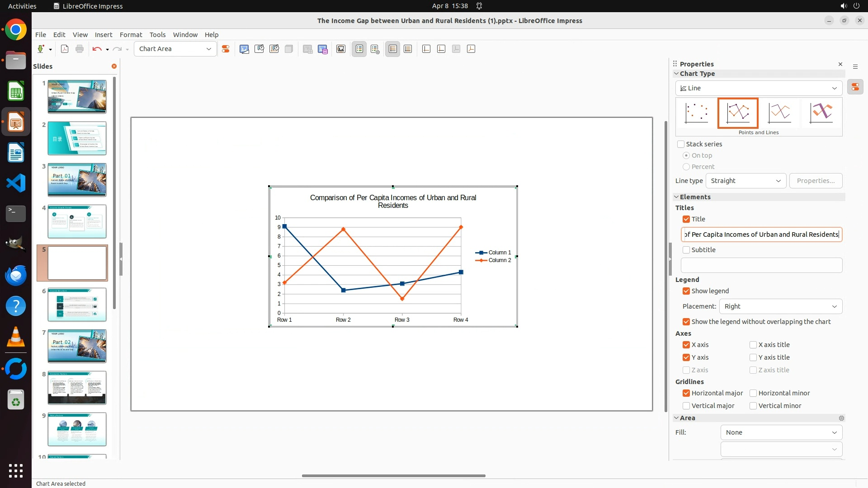The width and height of the screenshot is (868, 488).
Task: Open the Chart Type toolbar icon
Action: coord(244,49)
